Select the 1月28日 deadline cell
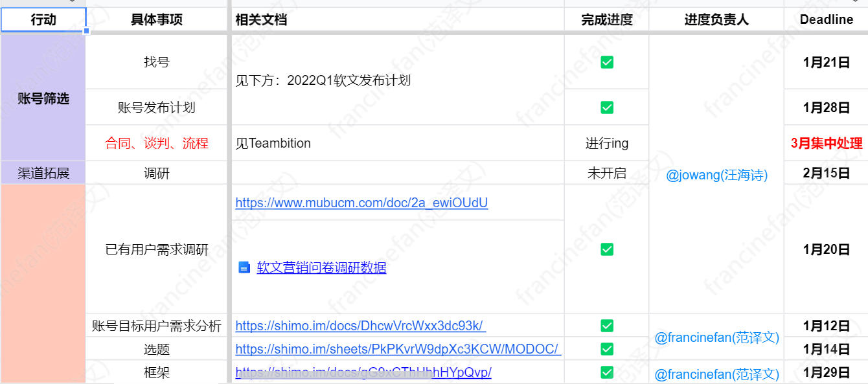Screen dimensions: 868x384 827,107
